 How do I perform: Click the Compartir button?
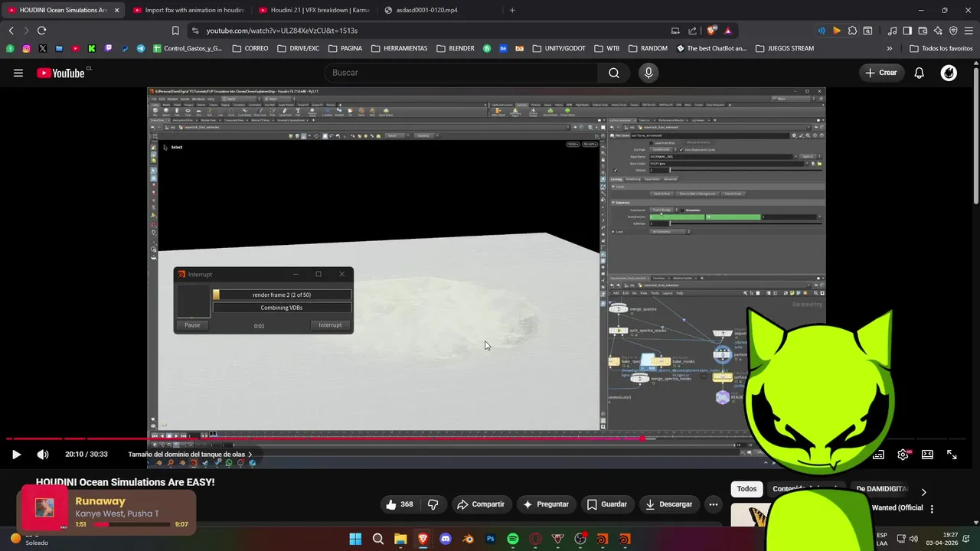480,504
